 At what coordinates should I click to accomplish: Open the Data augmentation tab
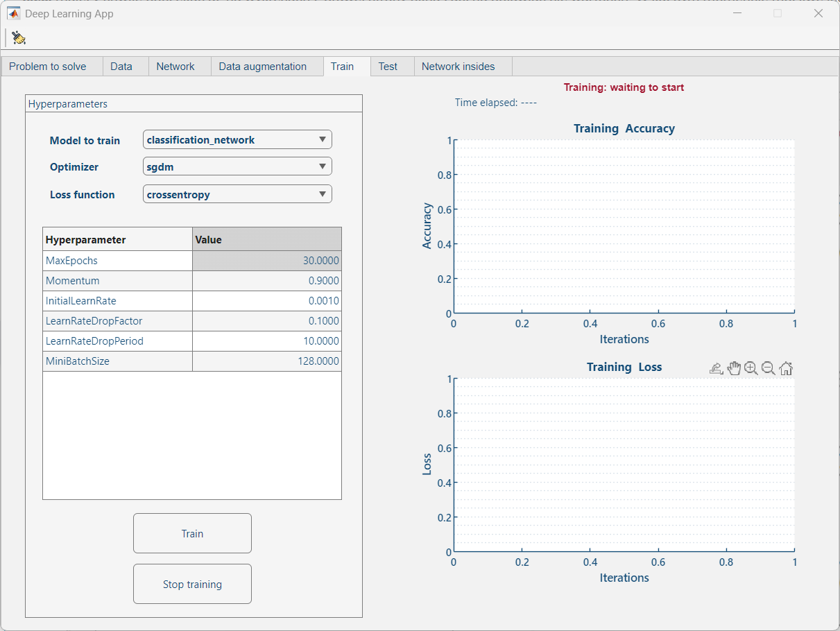point(262,67)
